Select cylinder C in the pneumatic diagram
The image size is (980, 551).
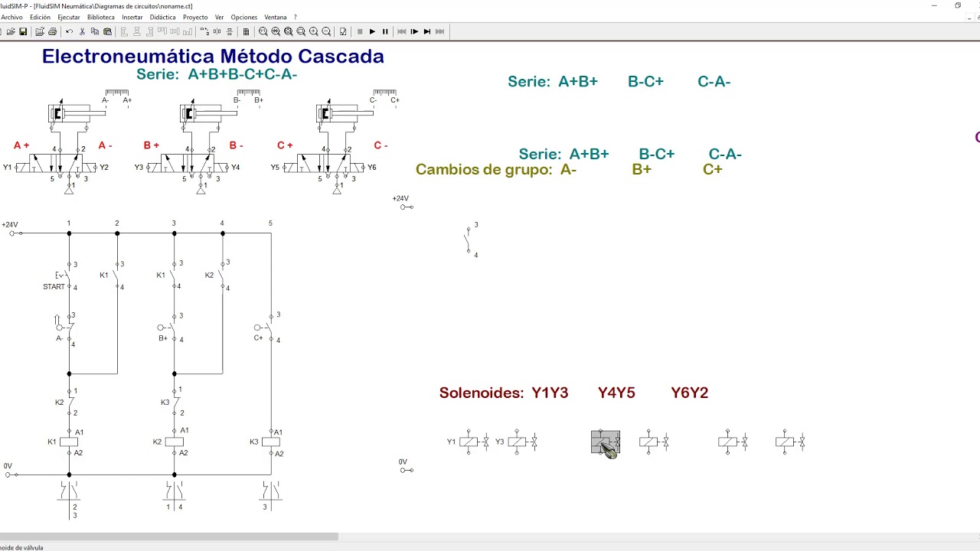click(x=346, y=113)
